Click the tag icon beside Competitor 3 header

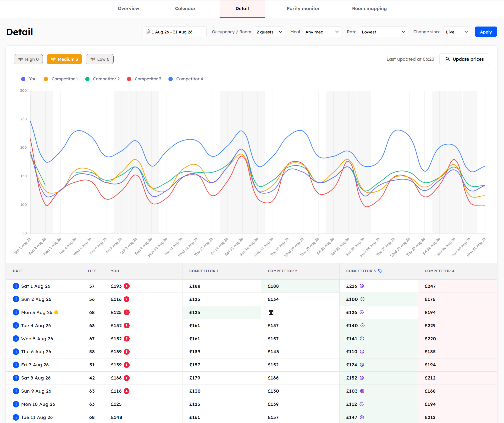pyautogui.click(x=380, y=271)
